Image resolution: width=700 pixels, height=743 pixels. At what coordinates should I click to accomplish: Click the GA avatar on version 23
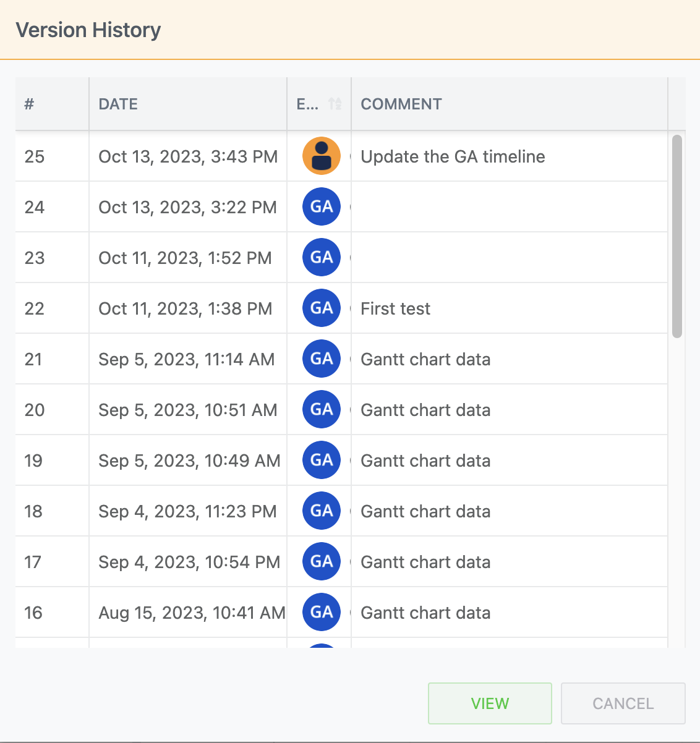[x=321, y=257]
